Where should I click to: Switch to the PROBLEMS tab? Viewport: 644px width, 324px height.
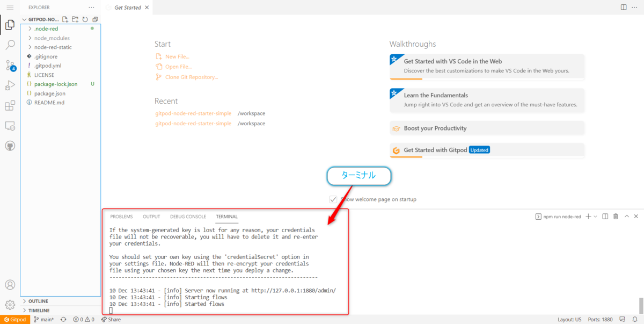point(121,217)
